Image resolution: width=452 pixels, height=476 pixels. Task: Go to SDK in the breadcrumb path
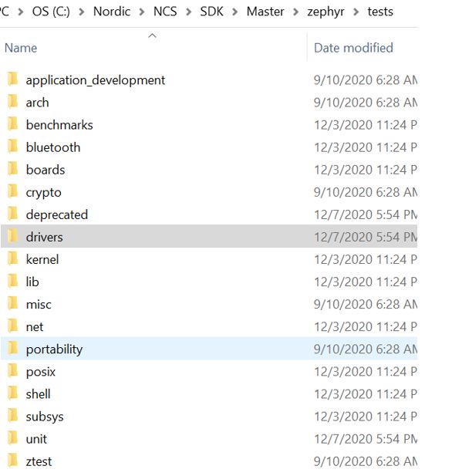tap(211, 12)
